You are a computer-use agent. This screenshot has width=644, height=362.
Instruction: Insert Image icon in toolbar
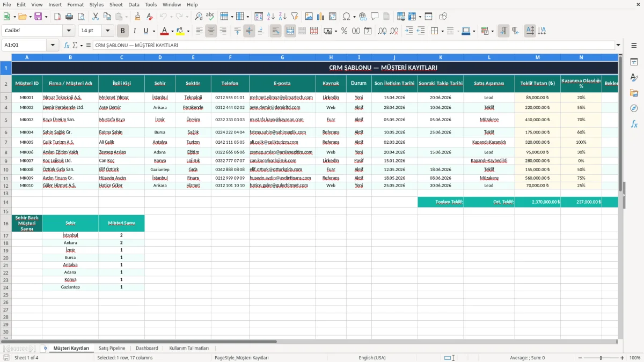[309, 17]
